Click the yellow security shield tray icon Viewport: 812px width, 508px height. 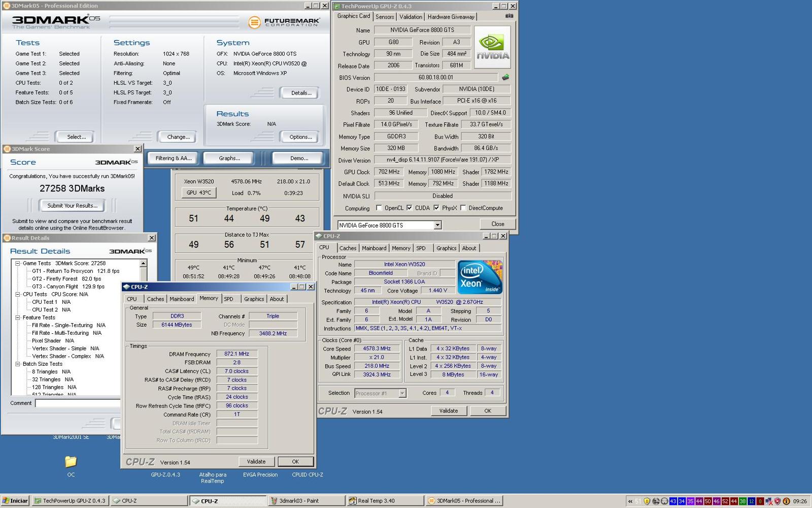(x=647, y=501)
